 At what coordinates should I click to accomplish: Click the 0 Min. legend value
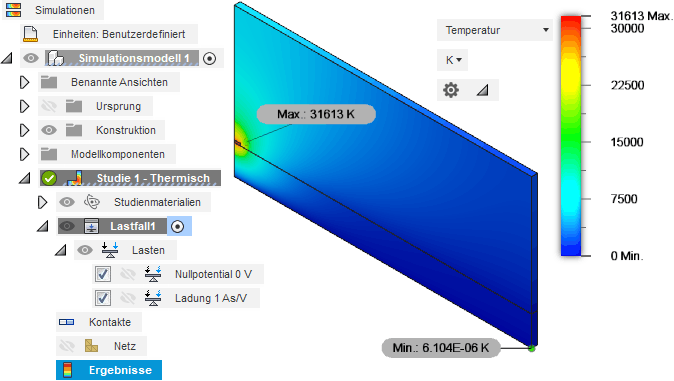tap(627, 256)
